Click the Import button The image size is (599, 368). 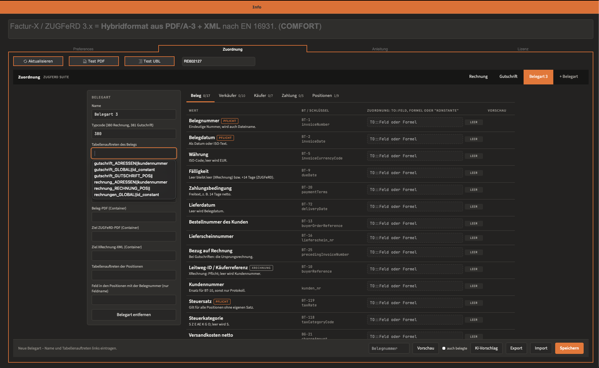[x=541, y=349]
